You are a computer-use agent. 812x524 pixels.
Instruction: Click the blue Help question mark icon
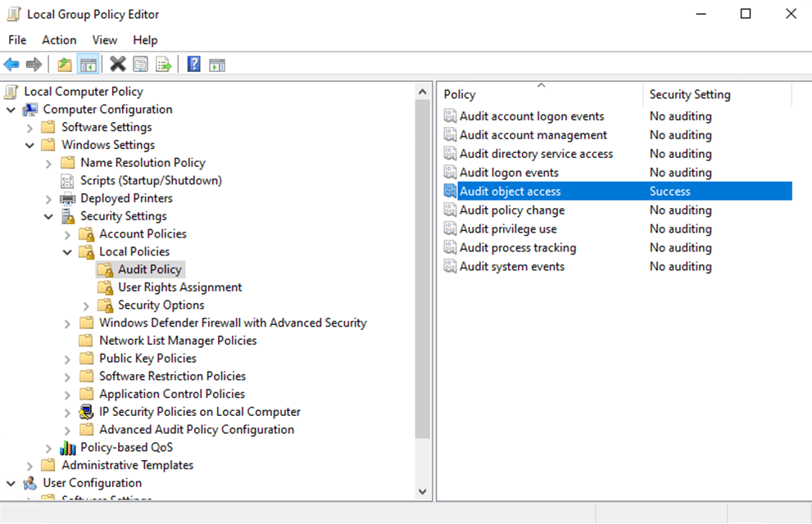(194, 64)
